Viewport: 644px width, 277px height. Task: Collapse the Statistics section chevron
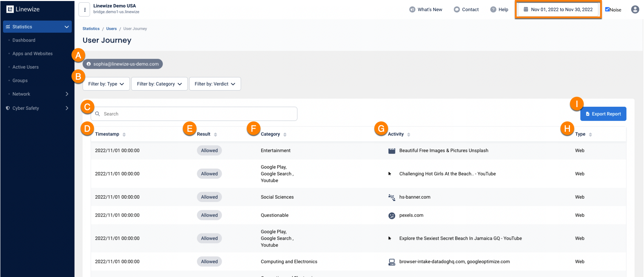click(x=67, y=27)
